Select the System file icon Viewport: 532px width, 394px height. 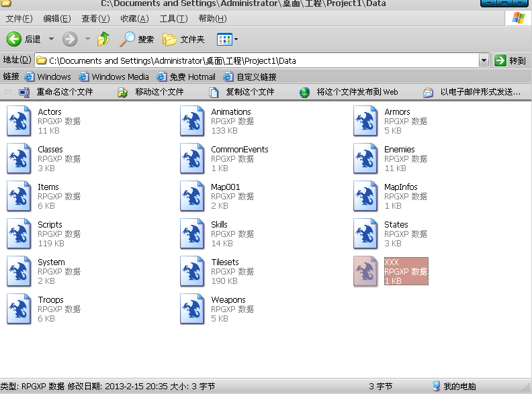click(x=19, y=271)
